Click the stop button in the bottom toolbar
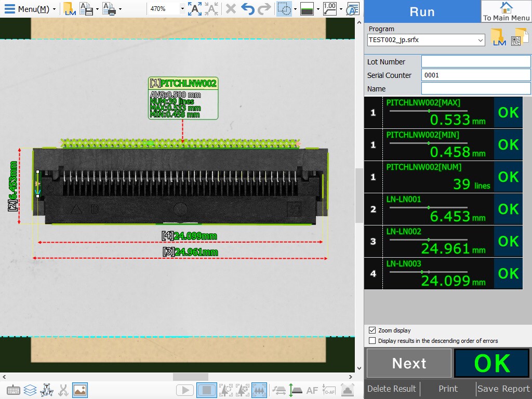532x399 pixels. pyautogui.click(x=207, y=390)
